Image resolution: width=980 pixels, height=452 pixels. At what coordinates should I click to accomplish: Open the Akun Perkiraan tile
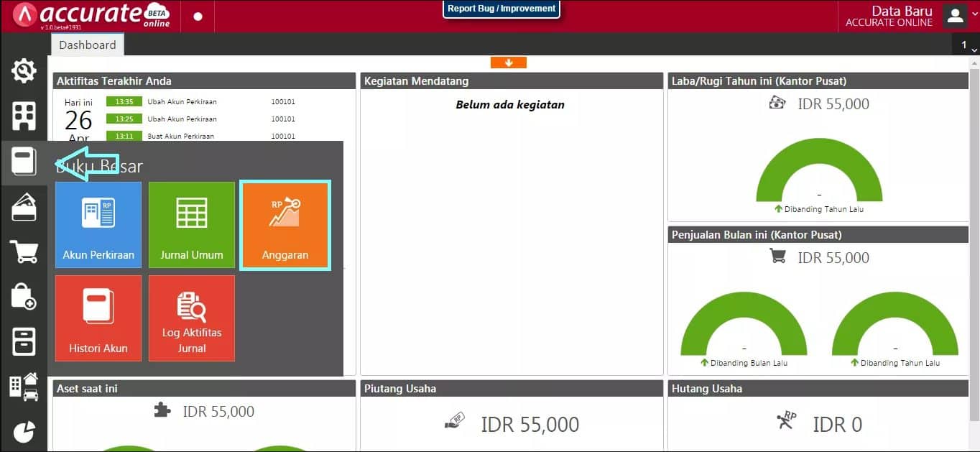tap(98, 225)
